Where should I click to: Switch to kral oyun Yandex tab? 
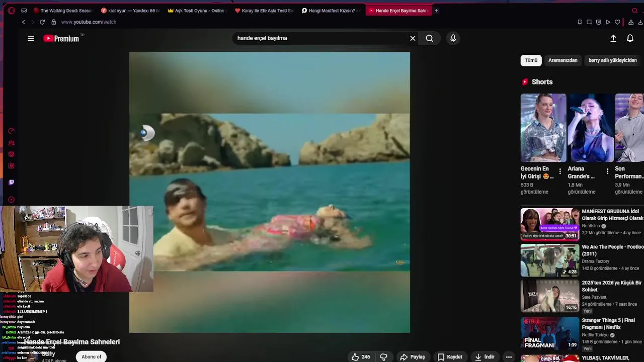tap(130, 11)
